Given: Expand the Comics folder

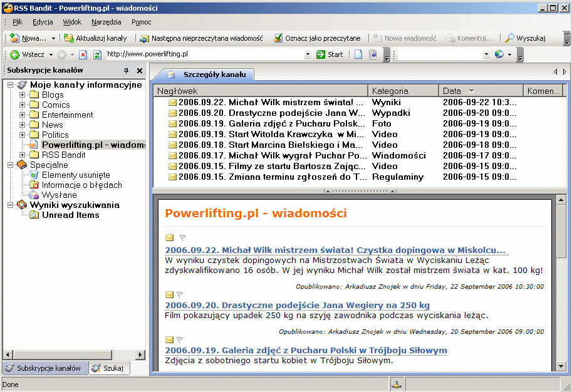Looking at the screenshot, I should [x=23, y=105].
